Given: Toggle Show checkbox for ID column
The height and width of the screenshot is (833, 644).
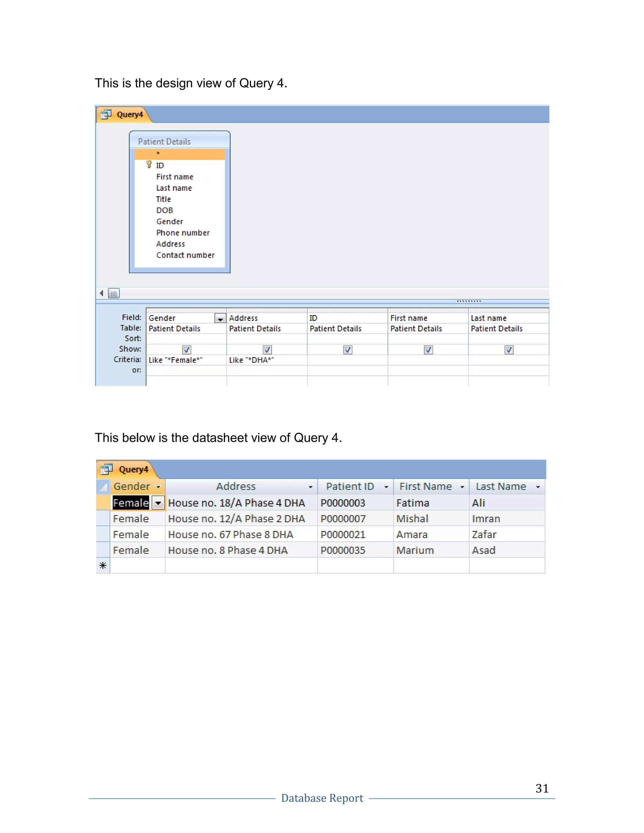Looking at the screenshot, I should (x=347, y=350).
